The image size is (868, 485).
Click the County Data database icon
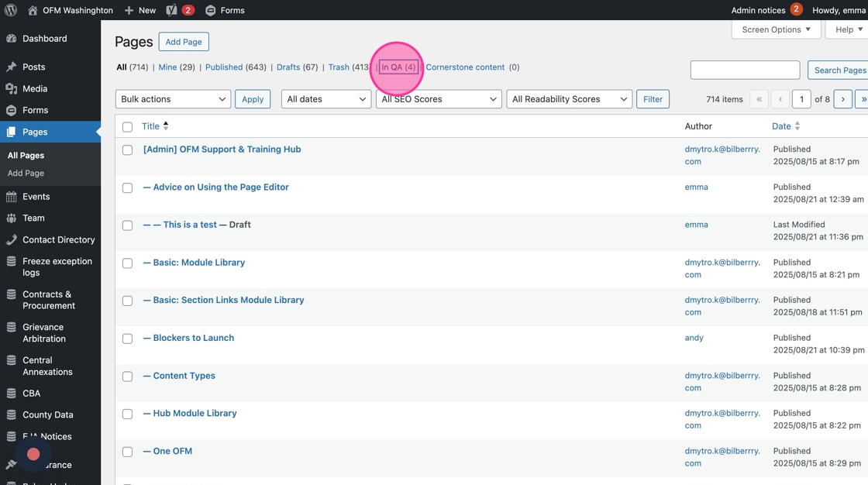click(x=11, y=414)
